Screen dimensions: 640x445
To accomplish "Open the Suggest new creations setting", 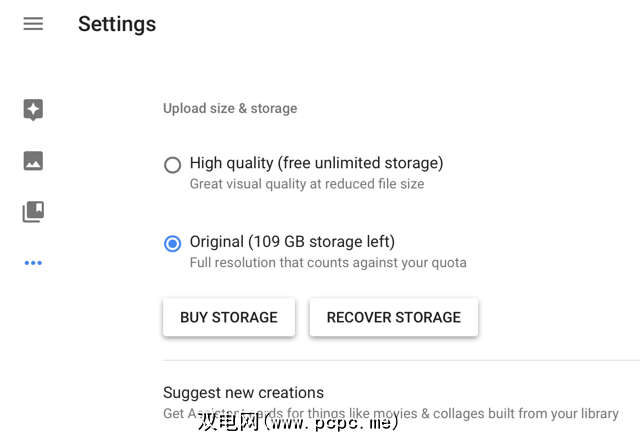I will click(243, 392).
